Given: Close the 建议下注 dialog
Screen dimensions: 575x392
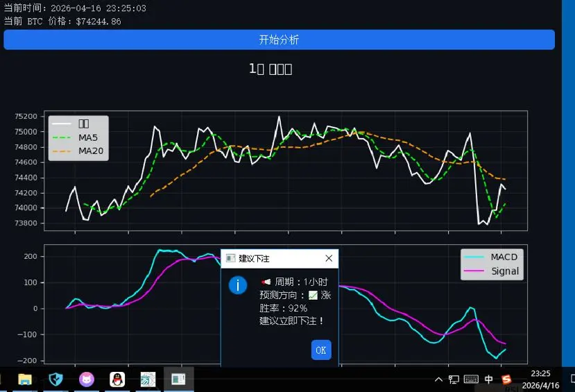Looking at the screenshot, I should point(329,259).
